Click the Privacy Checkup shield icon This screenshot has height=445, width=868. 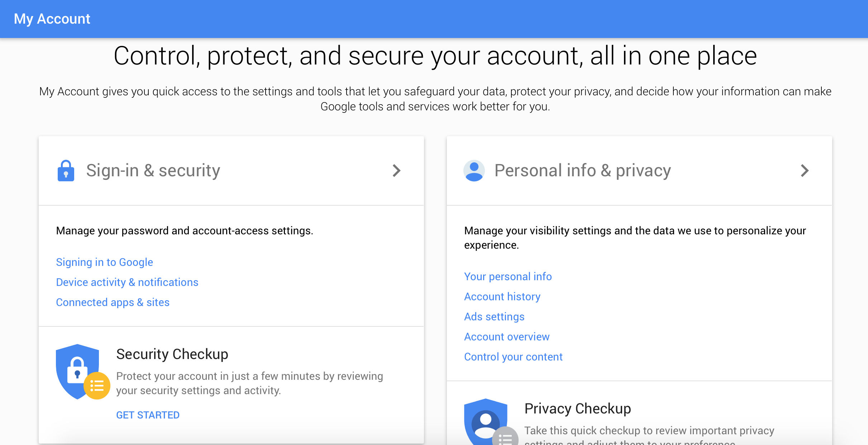pyautogui.click(x=486, y=422)
